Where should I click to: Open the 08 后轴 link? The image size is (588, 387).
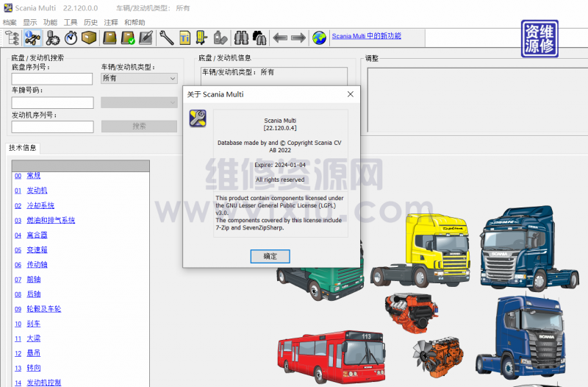point(27,294)
